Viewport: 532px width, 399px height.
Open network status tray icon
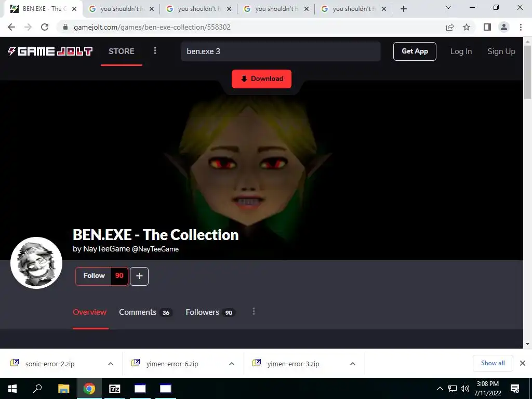453,389
